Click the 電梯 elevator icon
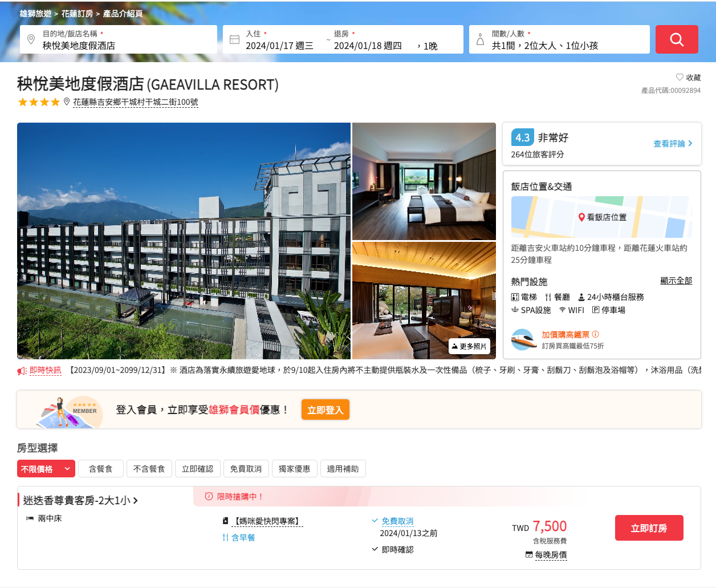716x588 pixels. tap(515, 297)
